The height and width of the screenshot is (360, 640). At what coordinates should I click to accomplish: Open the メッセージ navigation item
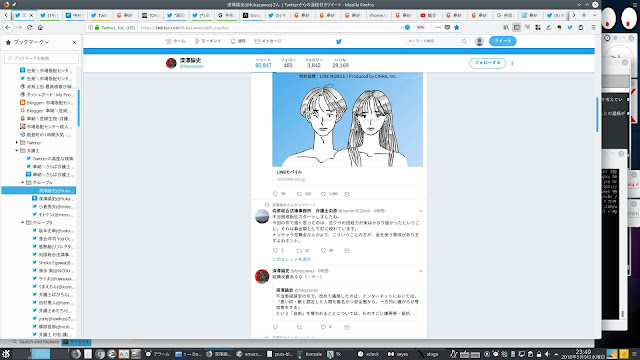click(268, 41)
